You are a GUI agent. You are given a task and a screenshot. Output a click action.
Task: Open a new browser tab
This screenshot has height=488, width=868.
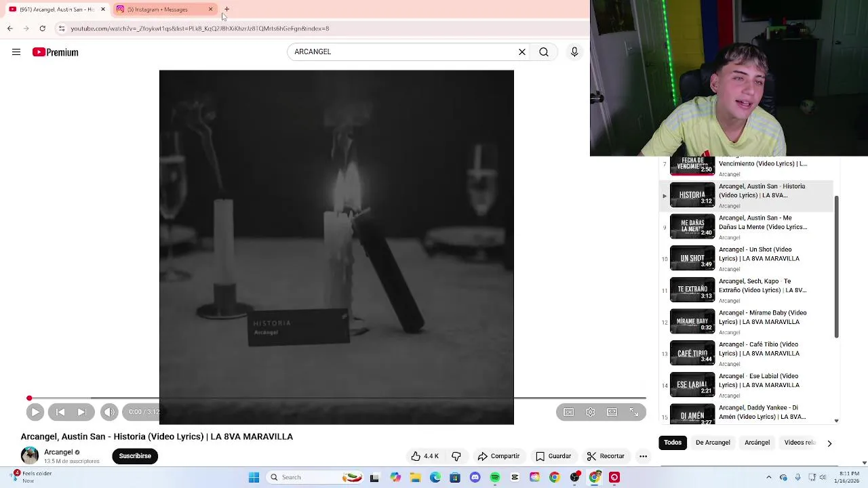226,9
